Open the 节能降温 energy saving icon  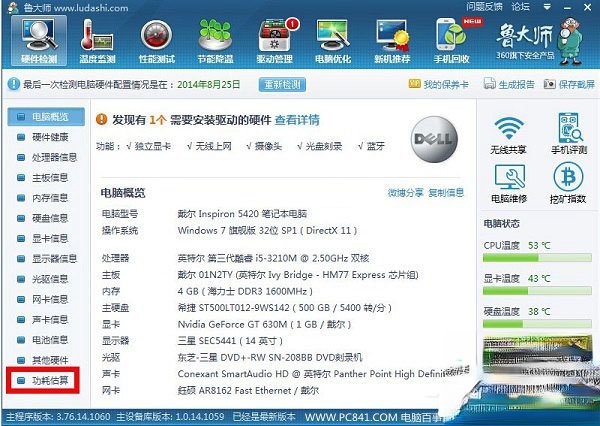point(215,41)
